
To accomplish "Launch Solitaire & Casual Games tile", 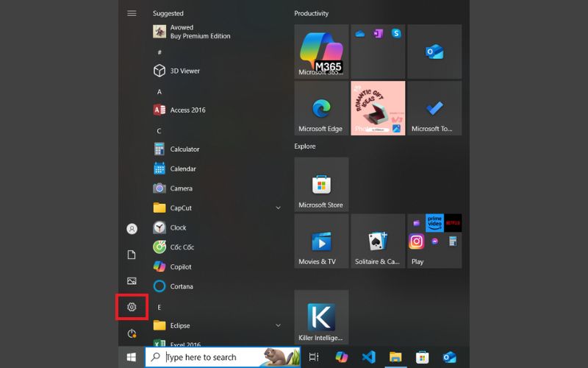I will tap(378, 241).
